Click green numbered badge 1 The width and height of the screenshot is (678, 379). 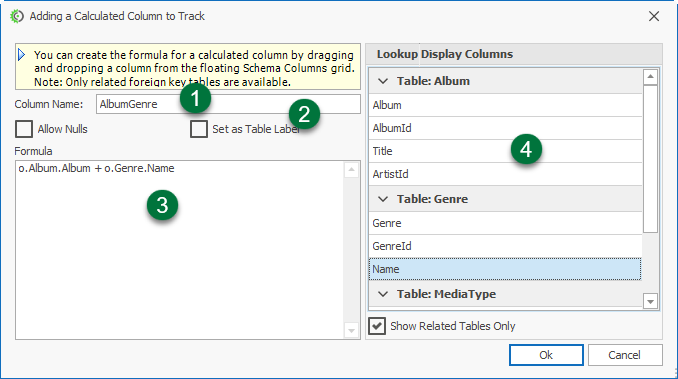point(195,98)
